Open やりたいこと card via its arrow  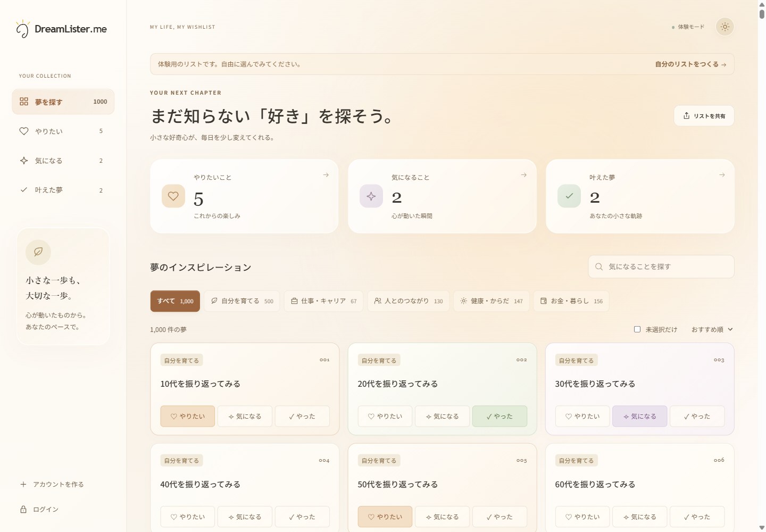point(326,175)
